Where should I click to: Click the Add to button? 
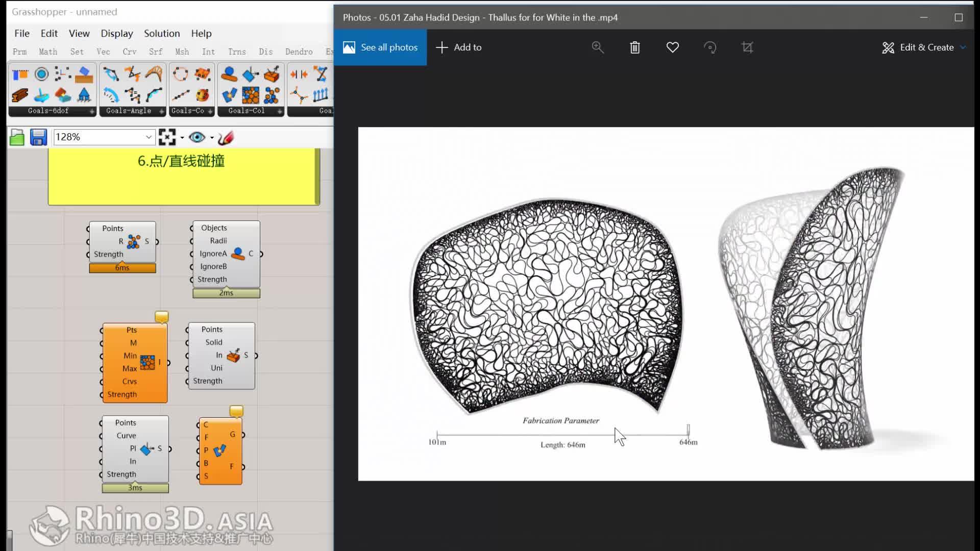click(x=458, y=47)
